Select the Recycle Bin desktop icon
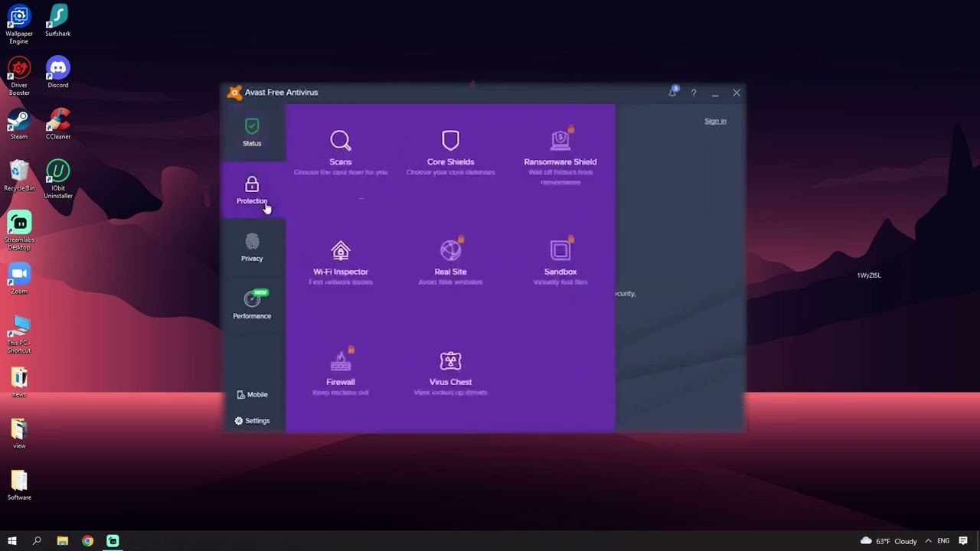The width and height of the screenshot is (980, 551). click(x=19, y=176)
